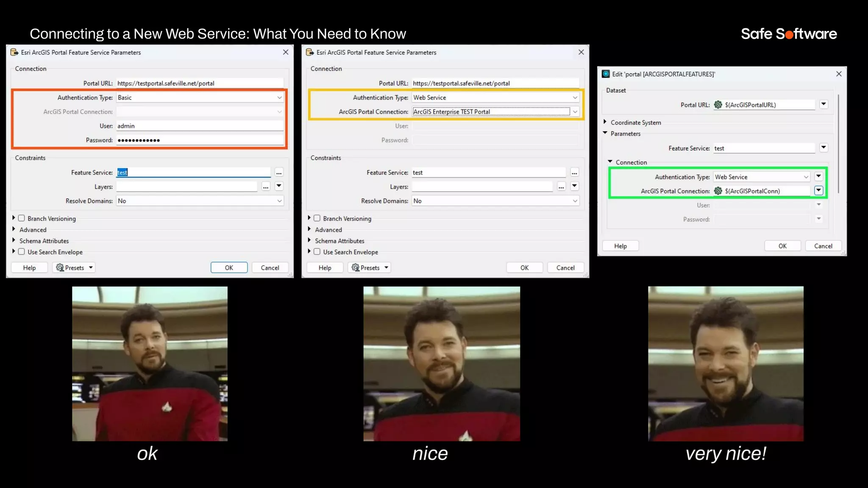This screenshot has width=868, height=488.
Task: Enable Branch Versioning in left dialog
Action: (x=21, y=218)
